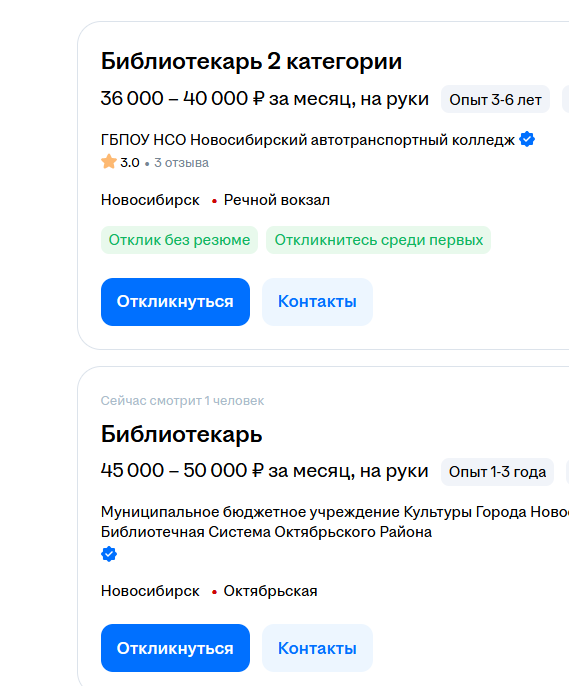Show Контакты for the Библиотекарь vacancy
This screenshot has width=569, height=686.
(317, 648)
